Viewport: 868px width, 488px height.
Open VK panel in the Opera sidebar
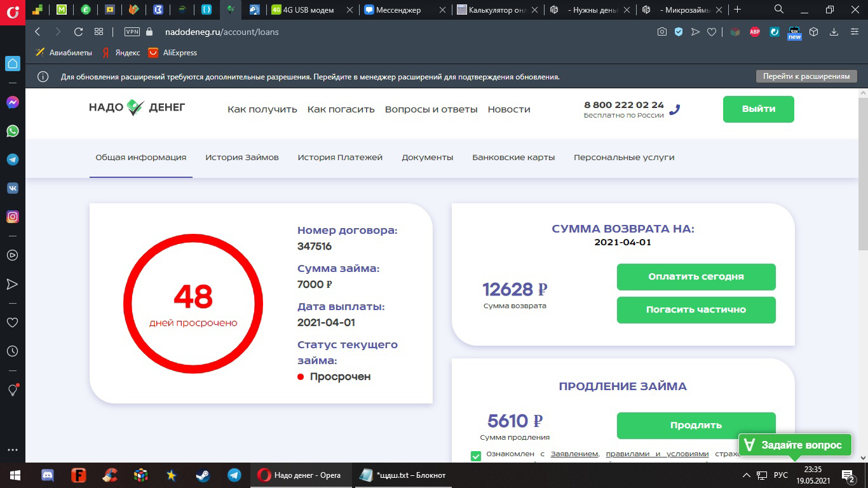point(13,188)
